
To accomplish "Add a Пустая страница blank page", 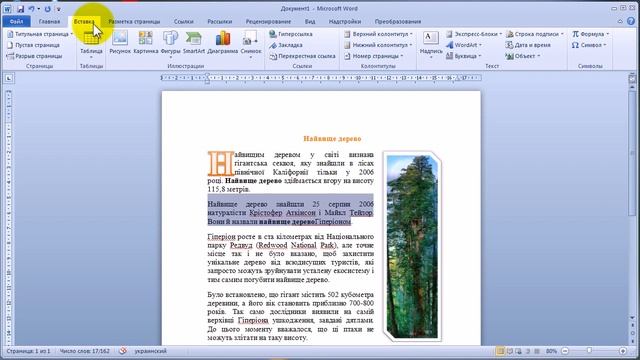I will (x=33, y=45).
